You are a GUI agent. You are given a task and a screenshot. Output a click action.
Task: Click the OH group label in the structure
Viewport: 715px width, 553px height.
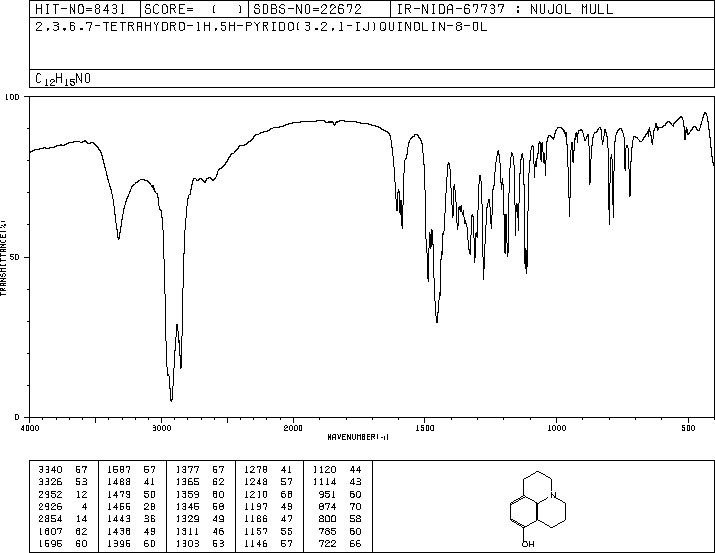click(x=528, y=544)
